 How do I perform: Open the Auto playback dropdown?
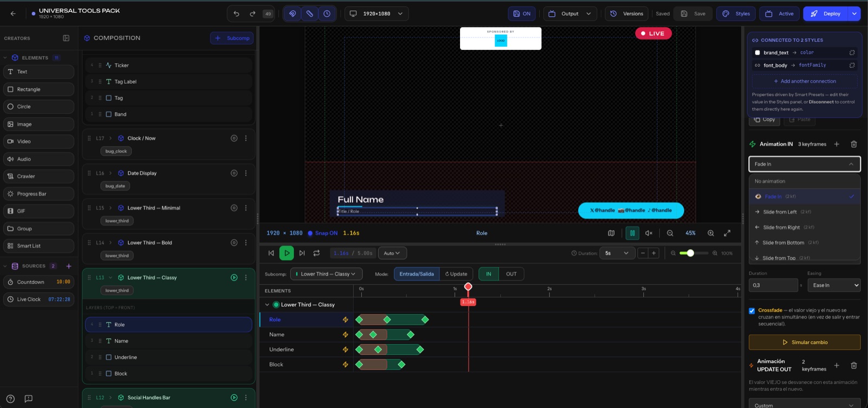(x=392, y=253)
